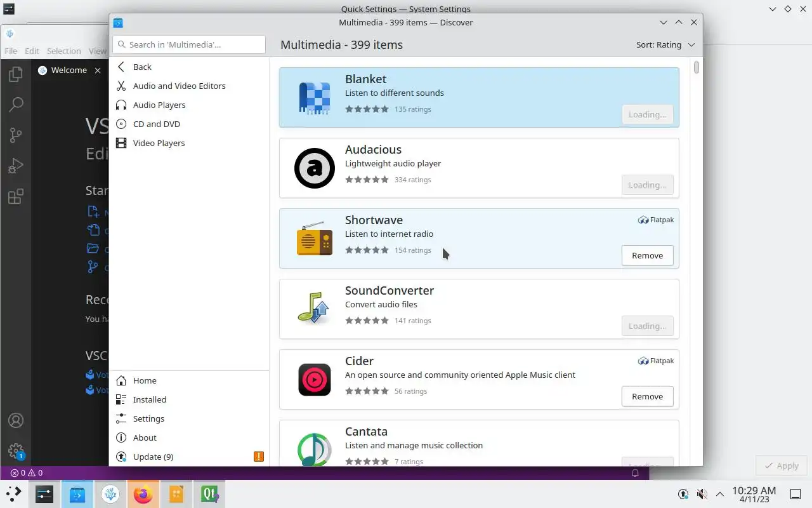Select the SoundConverter app icon

coord(315,309)
